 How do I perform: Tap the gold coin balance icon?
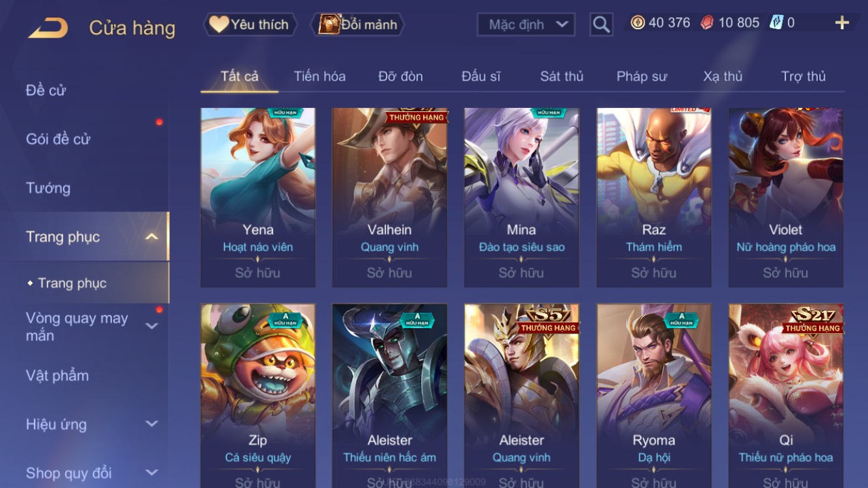pos(638,23)
